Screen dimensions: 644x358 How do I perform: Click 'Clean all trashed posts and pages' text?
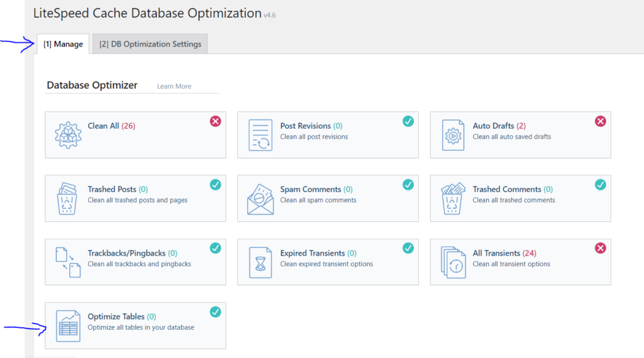coord(138,200)
